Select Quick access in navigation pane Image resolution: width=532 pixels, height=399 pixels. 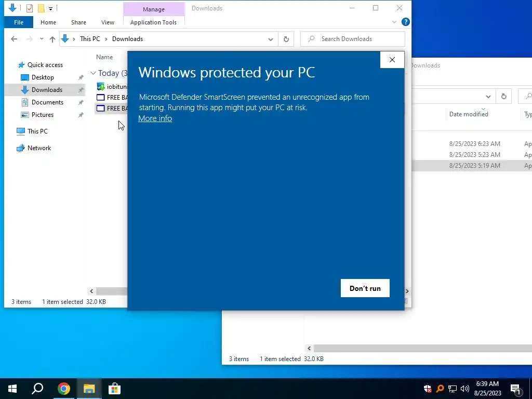pyautogui.click(x=45, y=65)
